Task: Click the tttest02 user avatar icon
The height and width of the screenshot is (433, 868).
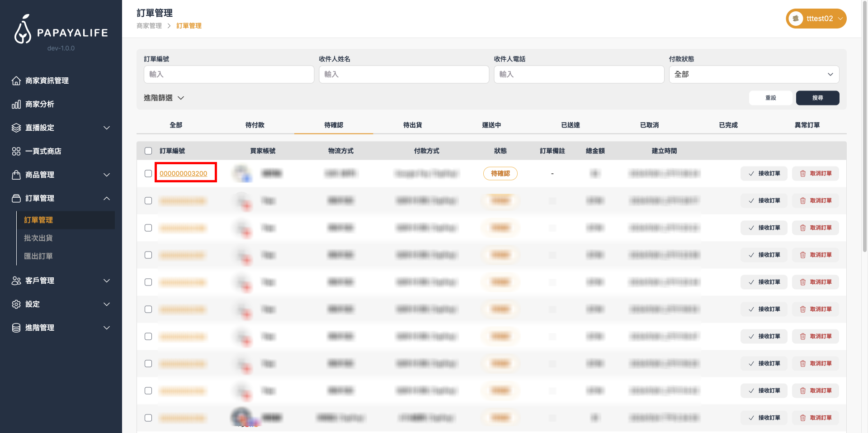Action: 796,19
